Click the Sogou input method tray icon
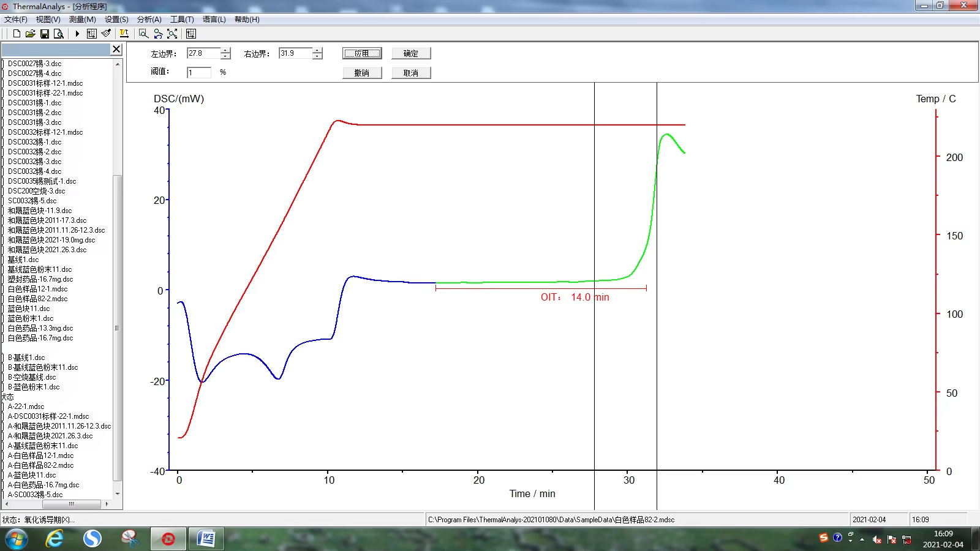This screenshot has height=551, width=980. pyautogui.click(x=824, y=538)
